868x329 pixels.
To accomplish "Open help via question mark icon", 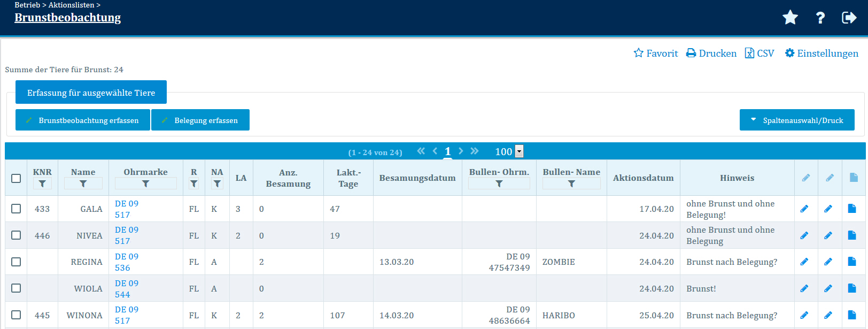I will (820, 18).
